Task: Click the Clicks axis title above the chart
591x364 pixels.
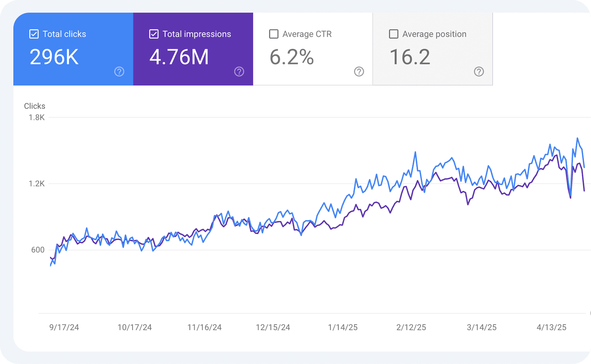Action: coord(34,106)
